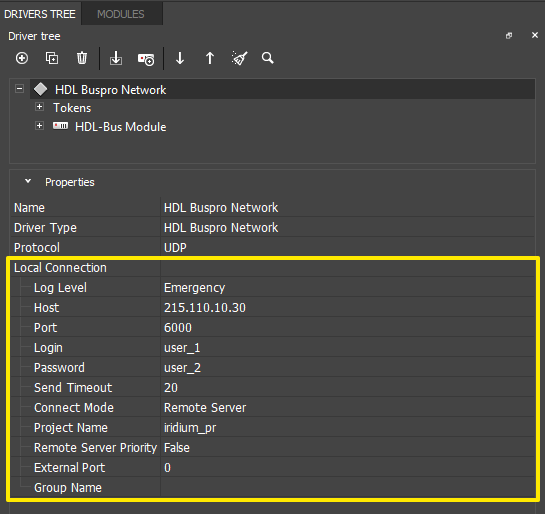
Task: Click the Protocol property label
Action: [x=37, y=248]
